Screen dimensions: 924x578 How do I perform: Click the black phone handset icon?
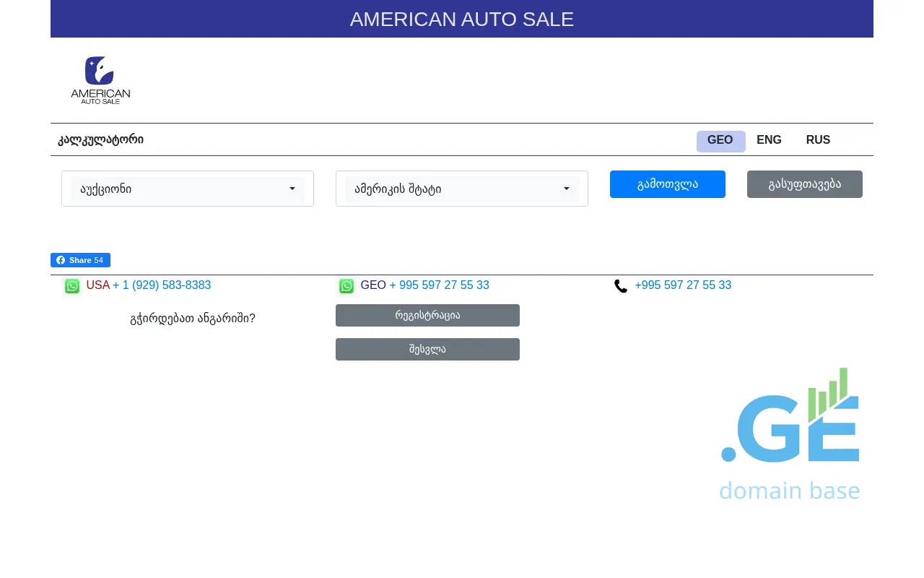click(x=621, y=286)
